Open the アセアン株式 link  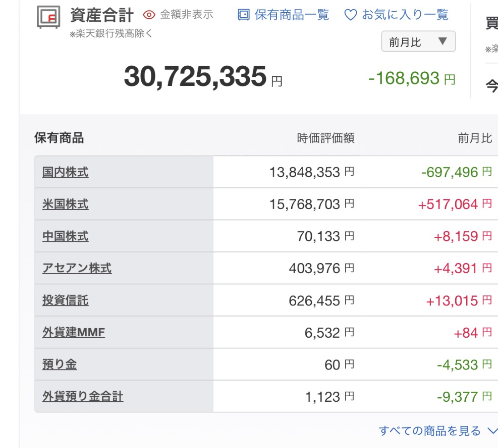click(77, 268)
